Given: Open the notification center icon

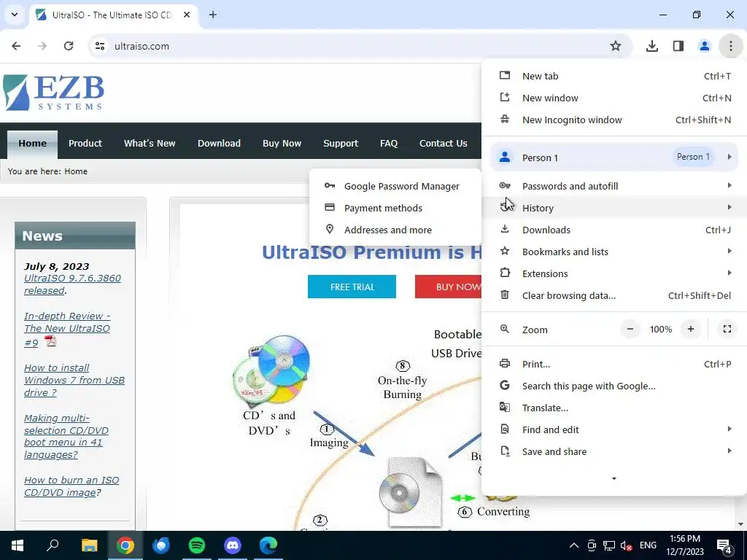Looking at the screenshot, I should [724, 545].
